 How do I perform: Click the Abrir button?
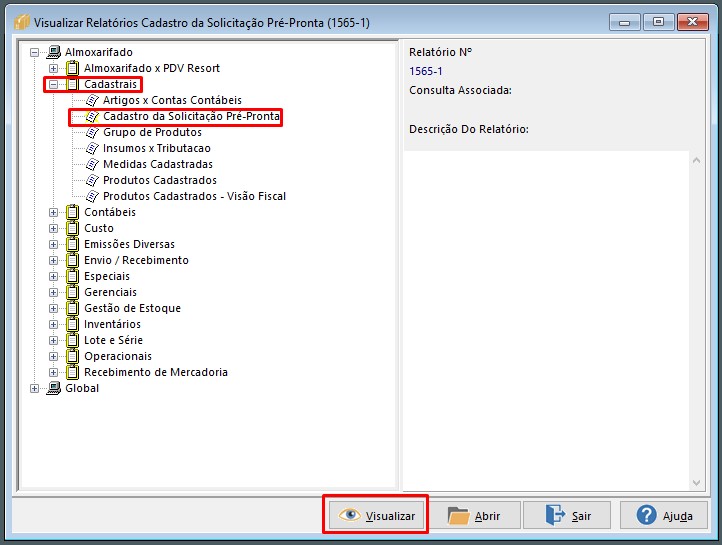click(475, 516)
